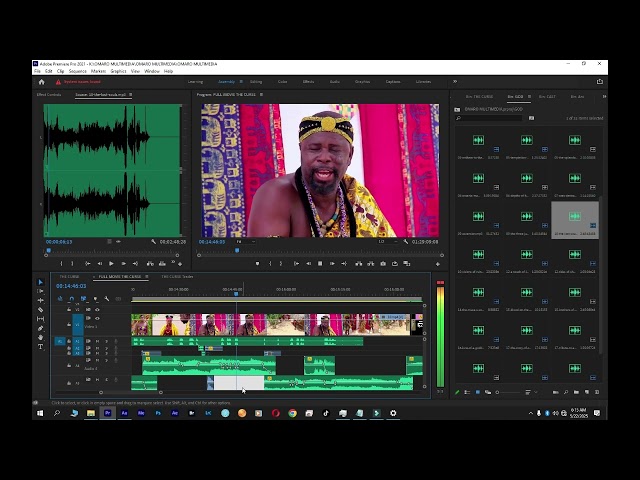Open playback resolution dropdown in Program monitor
The image size is (640, 480).
coord(387,242)
